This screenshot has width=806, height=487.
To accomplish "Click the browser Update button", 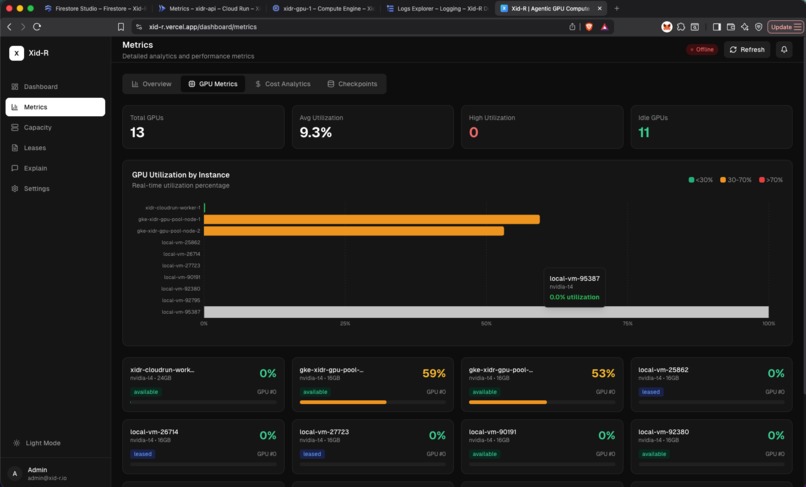I will [x=785, y=27].
